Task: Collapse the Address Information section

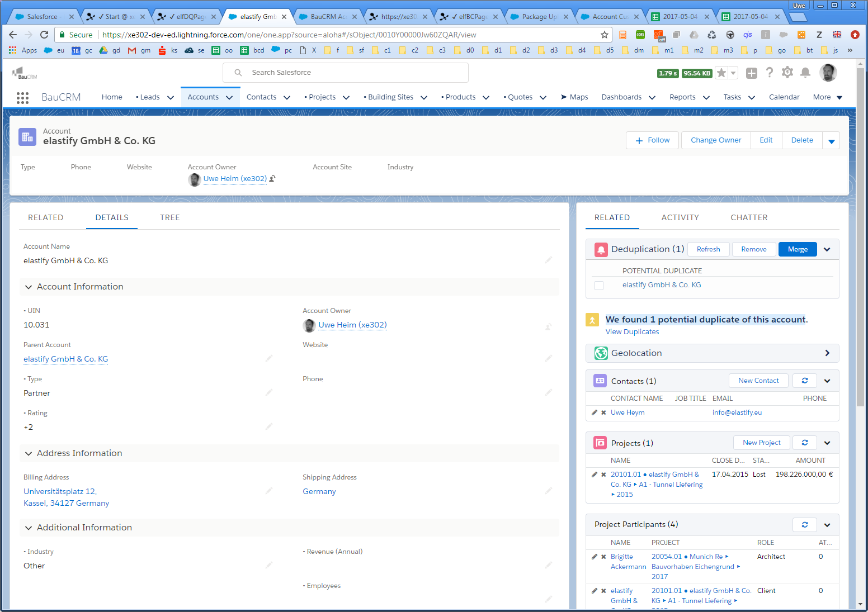Action: [29, 453]
